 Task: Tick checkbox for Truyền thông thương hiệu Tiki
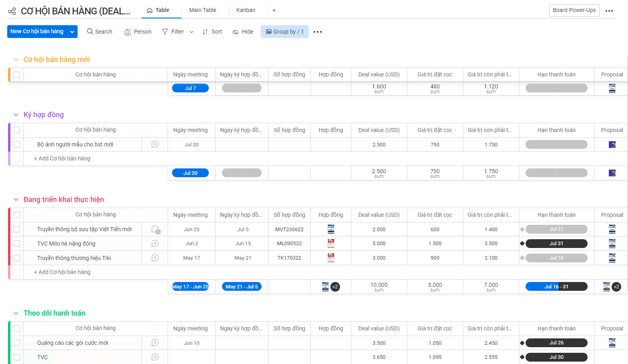pyautogui.click(x=17, y=258)
